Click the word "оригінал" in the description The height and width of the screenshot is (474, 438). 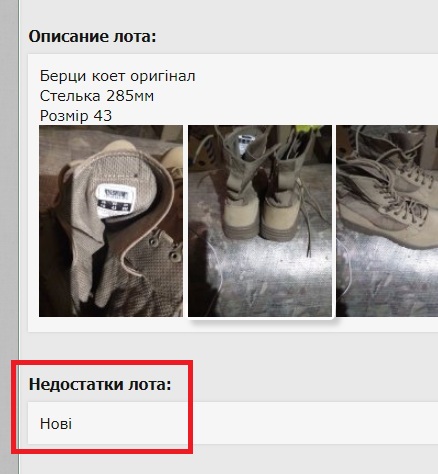[x=162, y=77]
